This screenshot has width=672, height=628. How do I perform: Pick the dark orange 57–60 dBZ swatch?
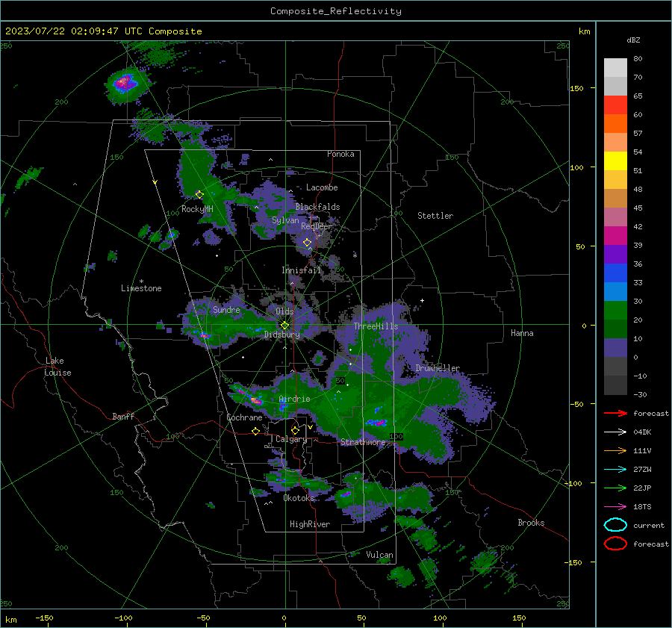coord(615,124)
